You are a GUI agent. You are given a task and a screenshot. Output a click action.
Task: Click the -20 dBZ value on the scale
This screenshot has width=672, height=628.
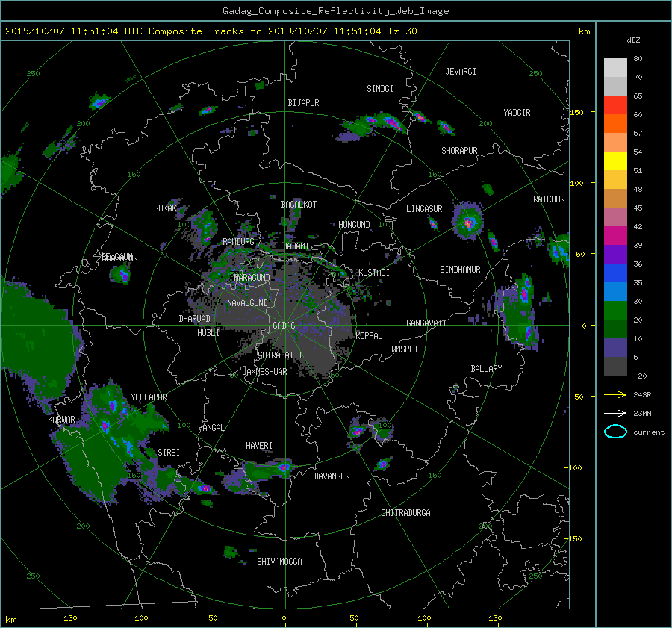(640, 376)
